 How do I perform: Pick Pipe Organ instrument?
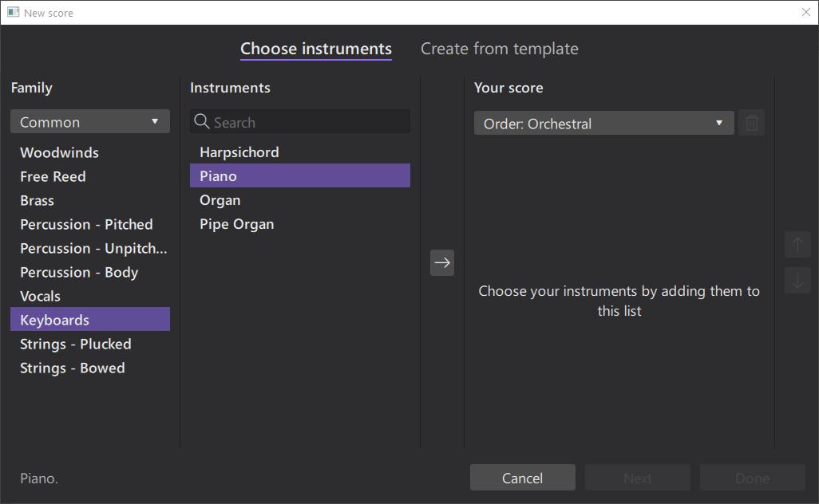[237, 224]
